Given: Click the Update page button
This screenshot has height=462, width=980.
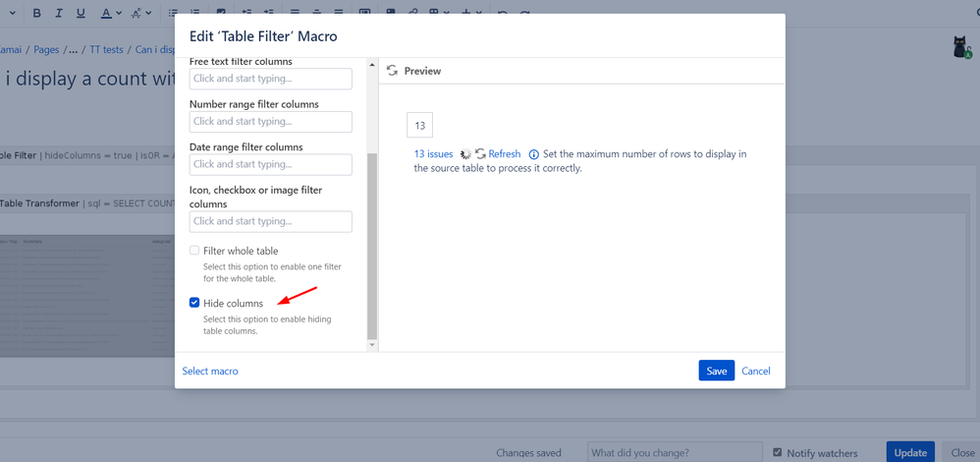Looking at the screenshot, I should pos(910,452).
